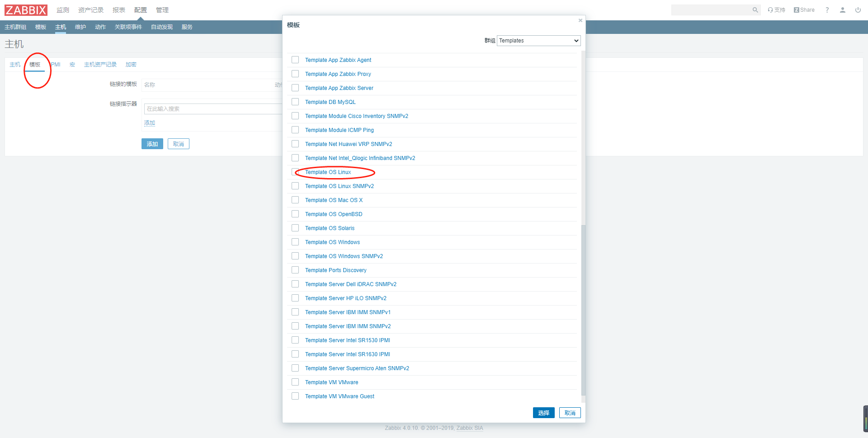This screenshot has width=868, height=438.
Task: Open Template Net Huawei VRP SNMPv2 link
Action: point(349,144)
